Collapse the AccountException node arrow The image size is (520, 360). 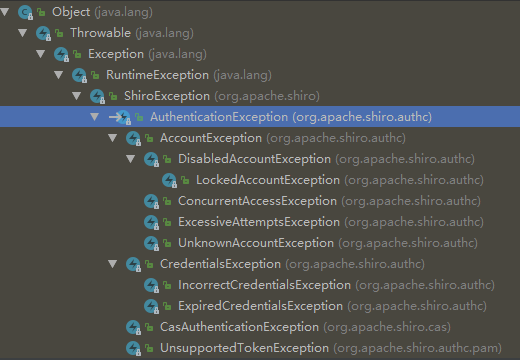click(x=113, y=138)
